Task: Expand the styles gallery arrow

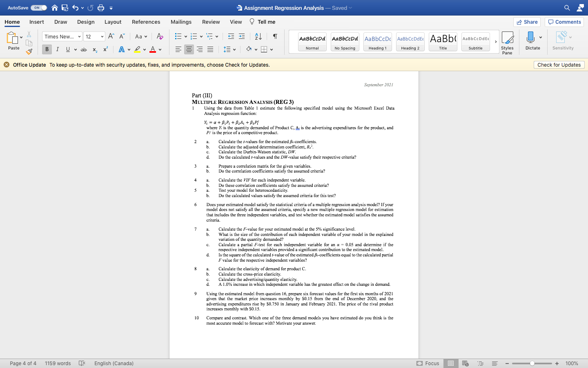Action: click(x=496, y=42)
